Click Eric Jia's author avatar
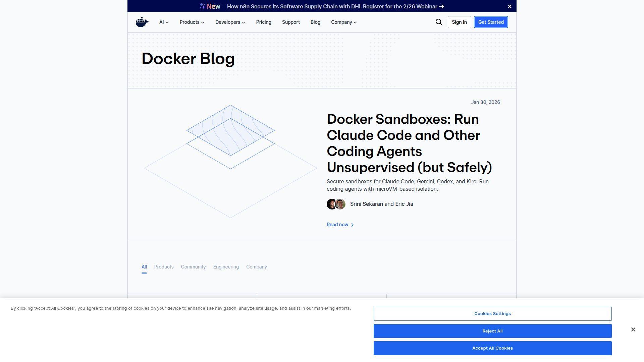The image size is (644, 362). click(x=340, y=204)
